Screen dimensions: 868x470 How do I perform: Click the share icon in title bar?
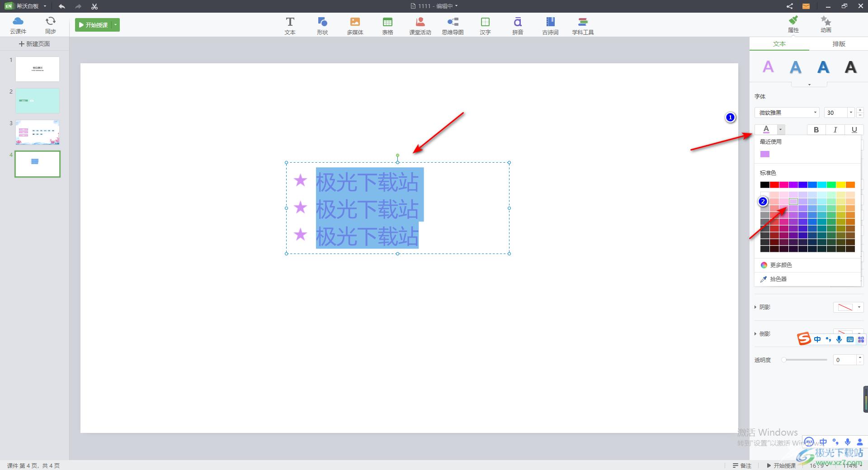pos(790,6)
